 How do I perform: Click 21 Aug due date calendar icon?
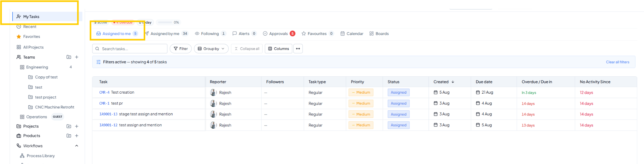click(478, 92)
